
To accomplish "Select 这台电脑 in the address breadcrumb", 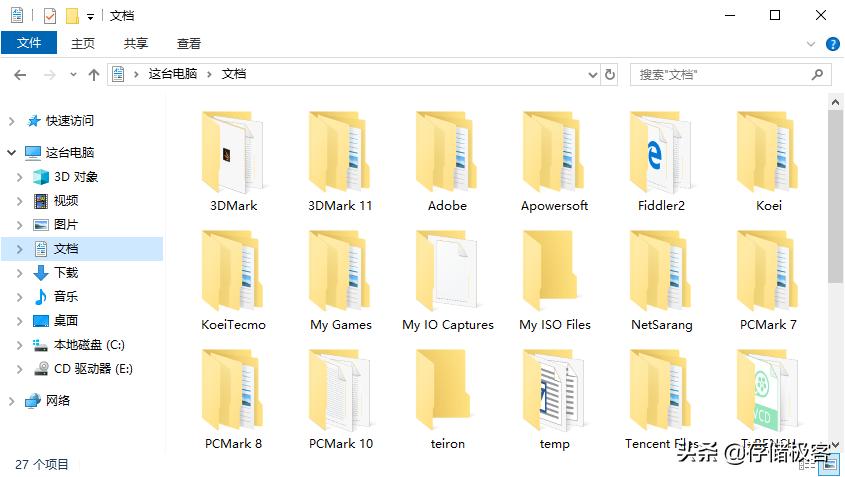I will pyautogui.click(x=172, y=74).
